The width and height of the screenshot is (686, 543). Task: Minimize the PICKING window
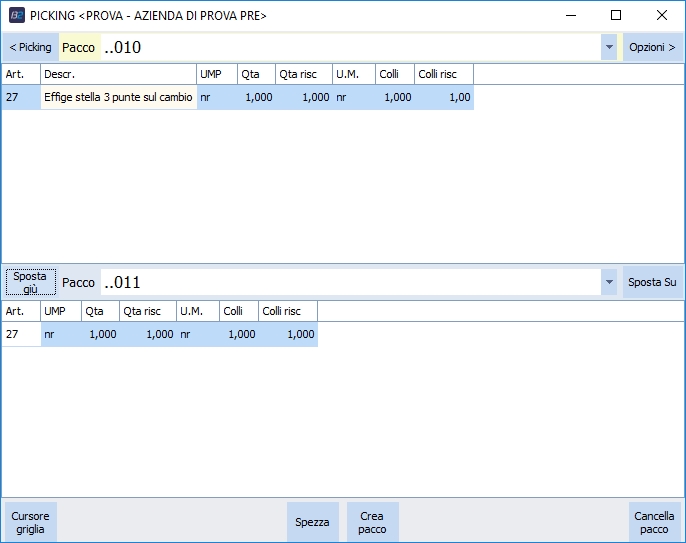tap(571, 15)
